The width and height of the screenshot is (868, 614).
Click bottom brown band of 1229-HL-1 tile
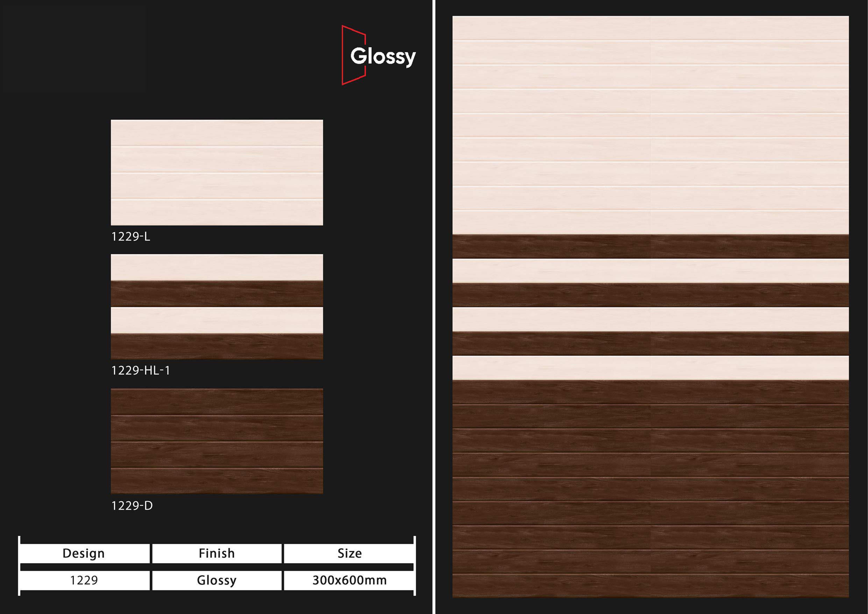(x=217, y=347)
